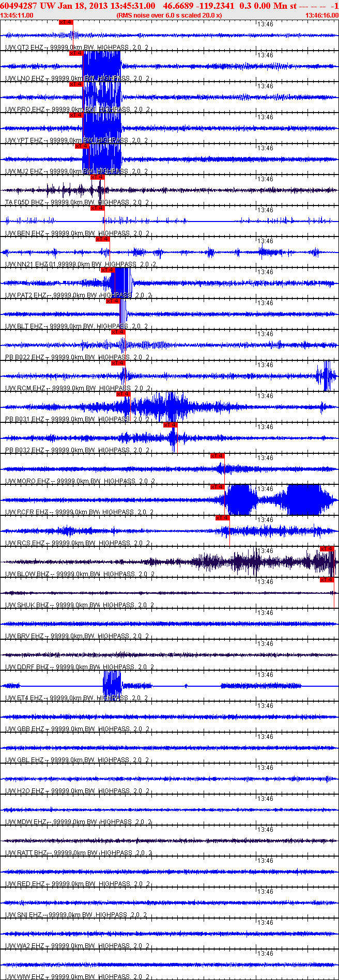
Task: Click the PB.B022 EHZ station label
Action: pyautogui.click(x=25, y=357)
